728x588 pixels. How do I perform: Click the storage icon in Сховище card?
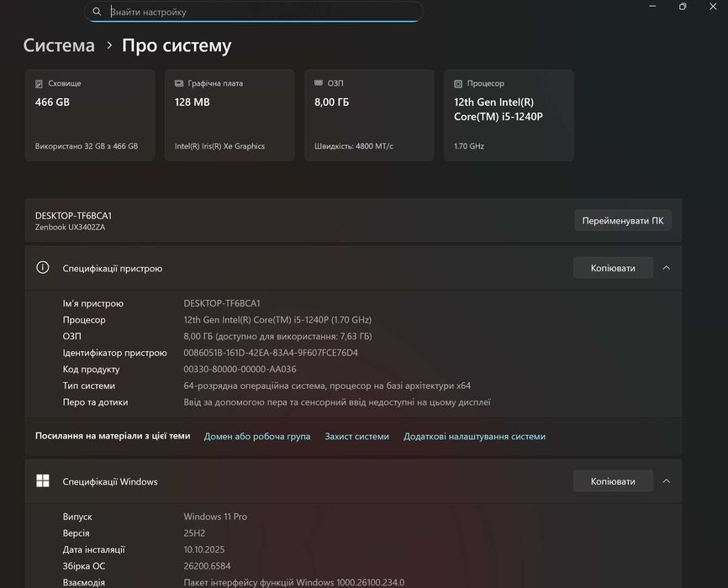[39, 83]
